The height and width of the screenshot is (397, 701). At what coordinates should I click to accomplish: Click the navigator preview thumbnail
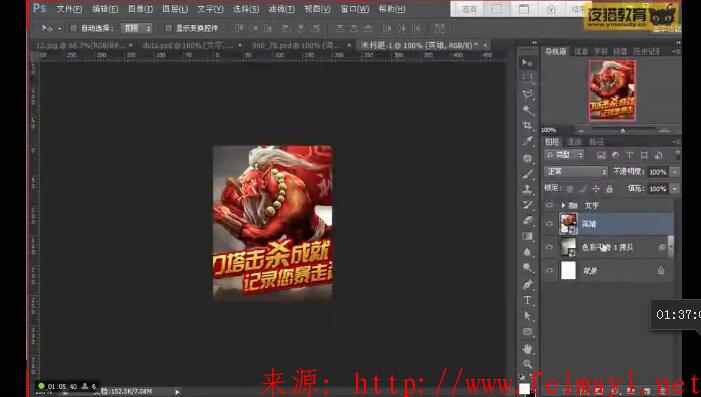[x=612, y=90]
